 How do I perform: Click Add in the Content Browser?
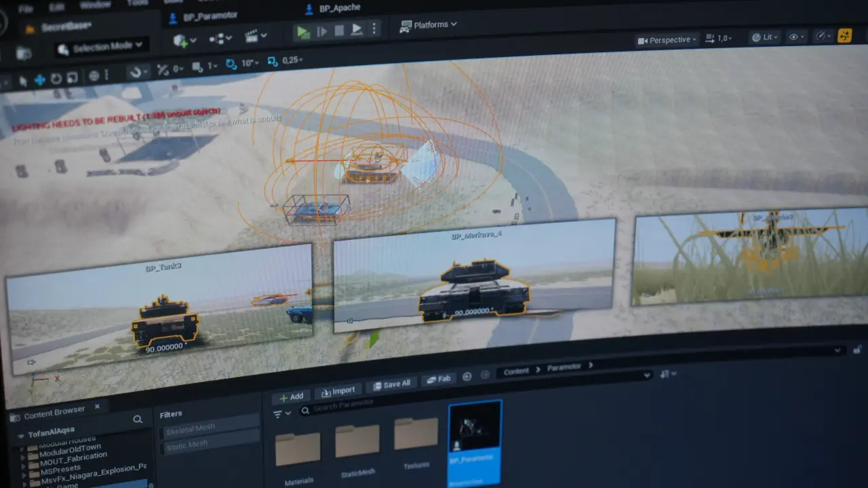(292, 396)
